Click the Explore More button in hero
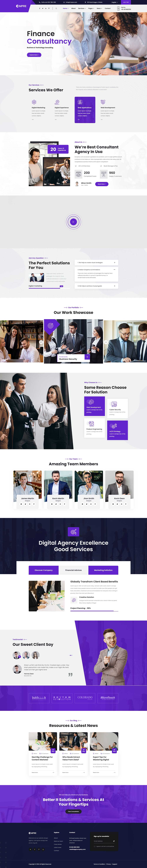Screen dimensions: 147x868 coord(34,55)
